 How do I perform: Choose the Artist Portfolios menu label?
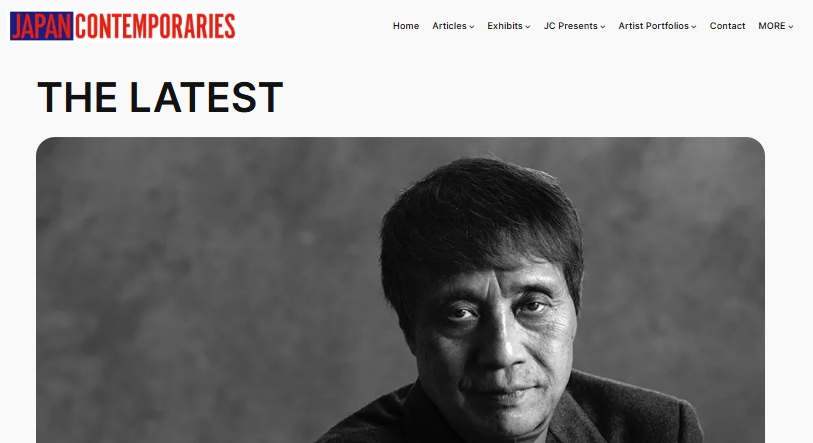click(x=653, y=26)
